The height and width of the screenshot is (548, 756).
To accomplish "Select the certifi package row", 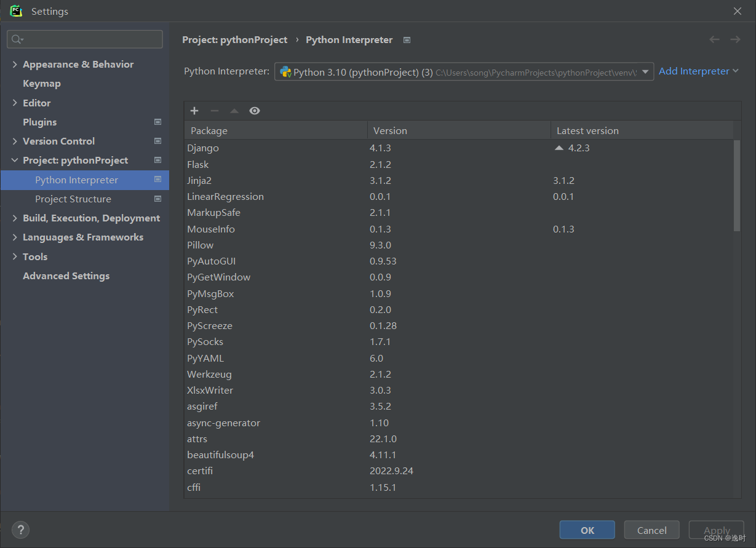I will [459, 471].
